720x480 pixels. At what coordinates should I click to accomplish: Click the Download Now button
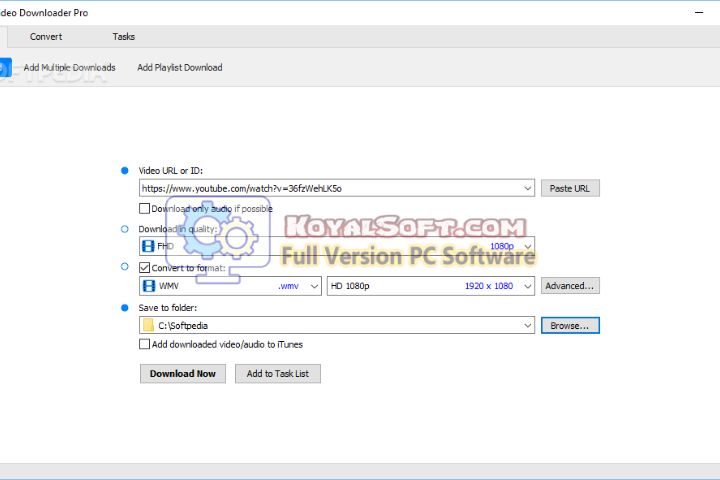(183, 374)
